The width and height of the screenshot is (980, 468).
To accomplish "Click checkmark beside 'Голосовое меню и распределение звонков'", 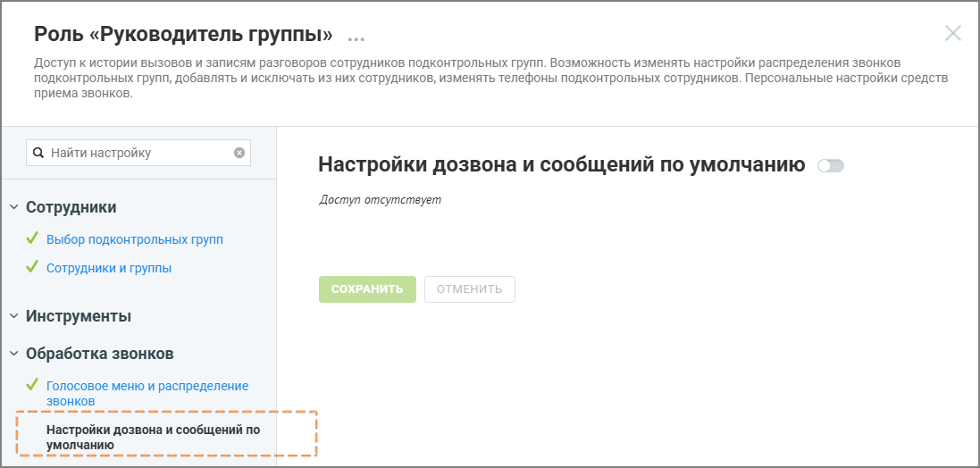I will [32, 385].
